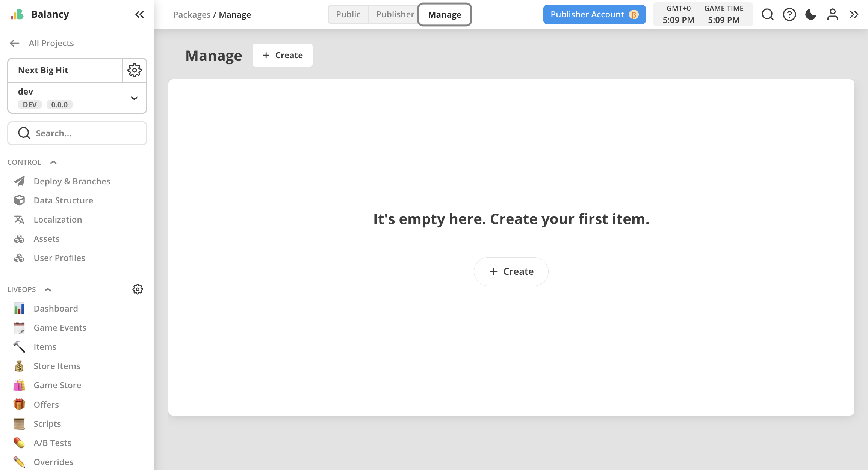868x470 pixels.
Task: Open Deploy & Branches page
Action: (72, 181)
